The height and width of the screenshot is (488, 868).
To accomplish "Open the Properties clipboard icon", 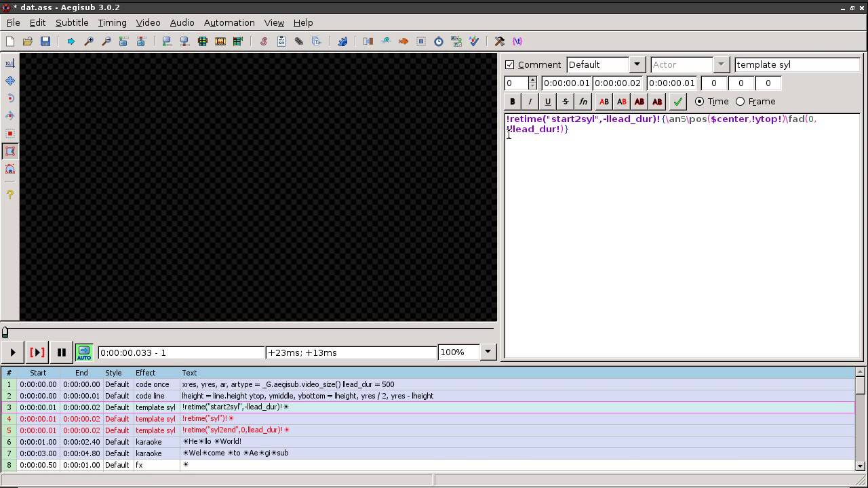I will 281,41.
